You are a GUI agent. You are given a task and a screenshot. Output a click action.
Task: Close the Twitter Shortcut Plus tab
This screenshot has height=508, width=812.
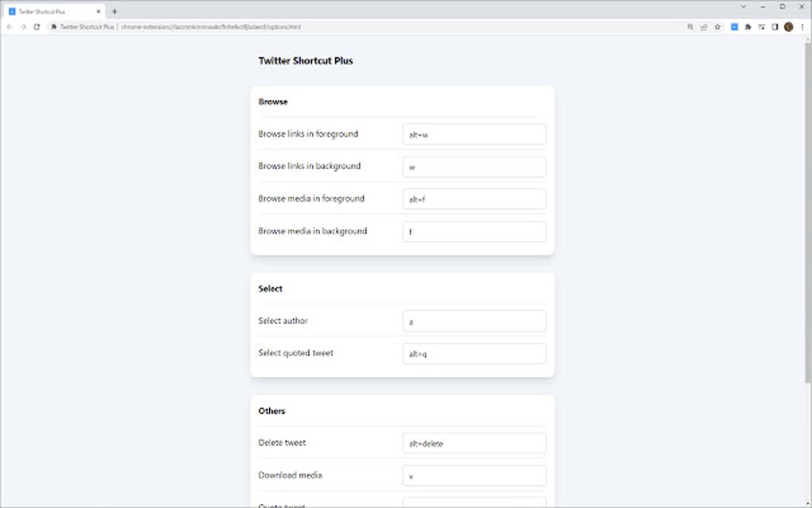(x=99, y=11)
